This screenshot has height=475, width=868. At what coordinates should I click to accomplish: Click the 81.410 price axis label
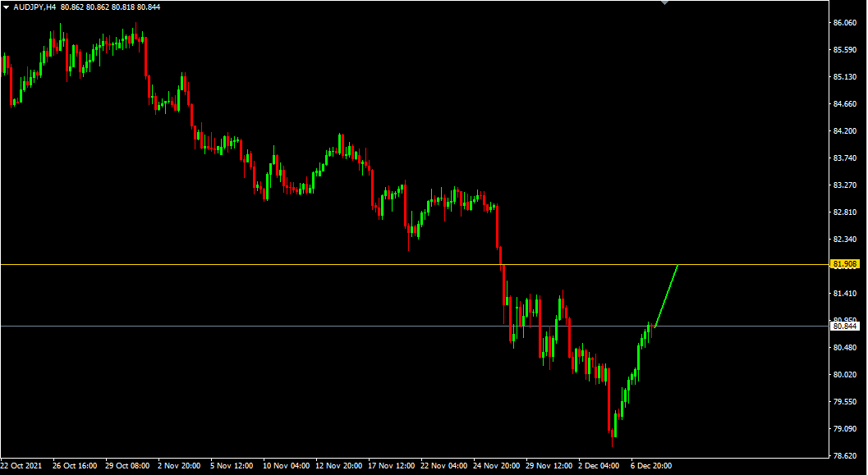point(845,294)
